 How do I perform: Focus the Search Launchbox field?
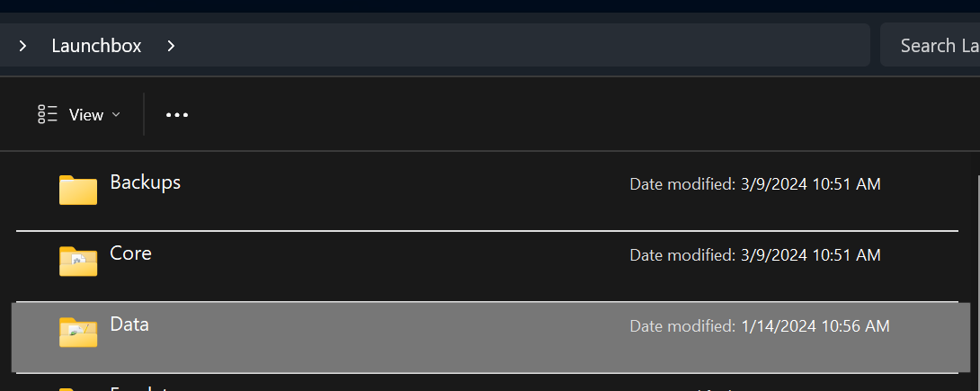pyautogui.click(x=930, y=45)
